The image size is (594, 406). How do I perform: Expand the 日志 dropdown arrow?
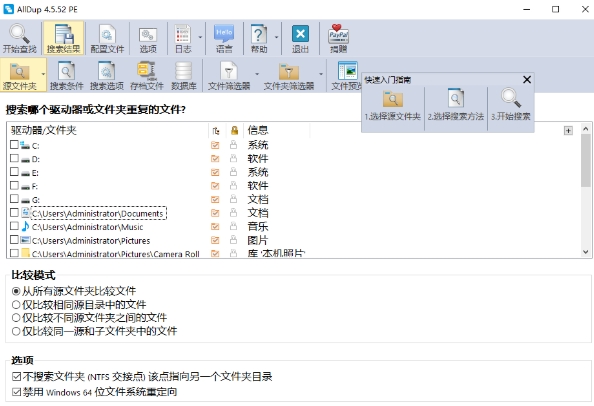click(x=200, y=37)
